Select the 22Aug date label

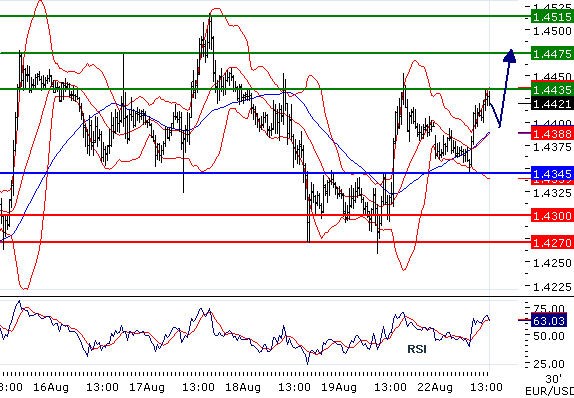(x=435, y=387)
